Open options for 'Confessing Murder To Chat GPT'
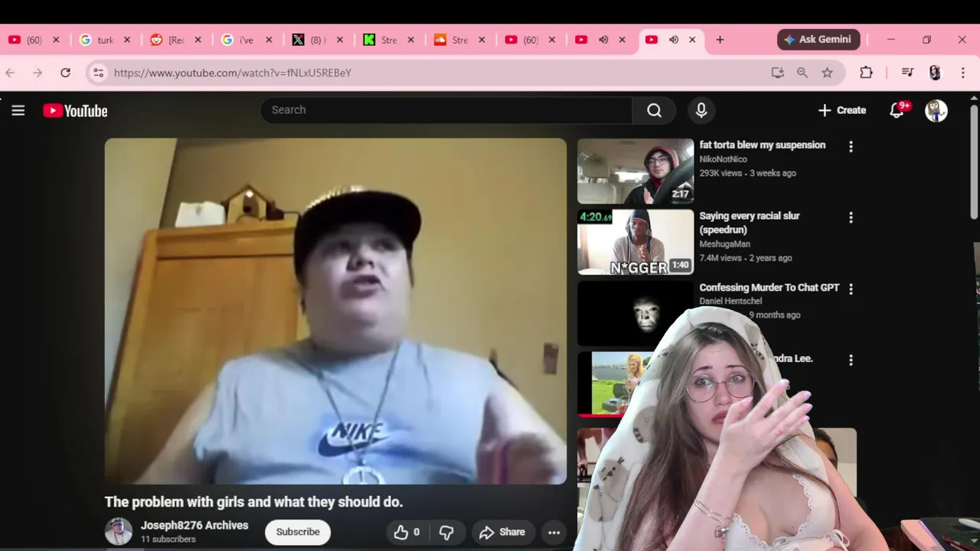The width and height of the screenshot is (980, 551). tap(851, 289)
